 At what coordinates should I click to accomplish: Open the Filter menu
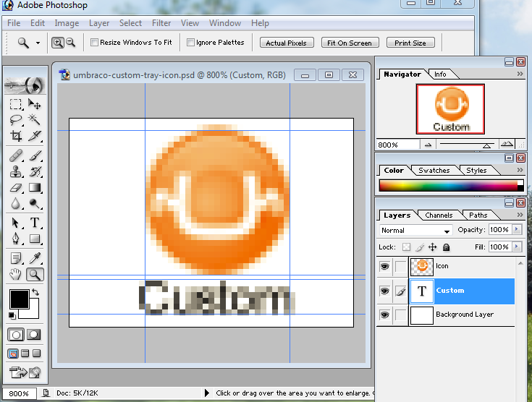(x=161, y=23)
